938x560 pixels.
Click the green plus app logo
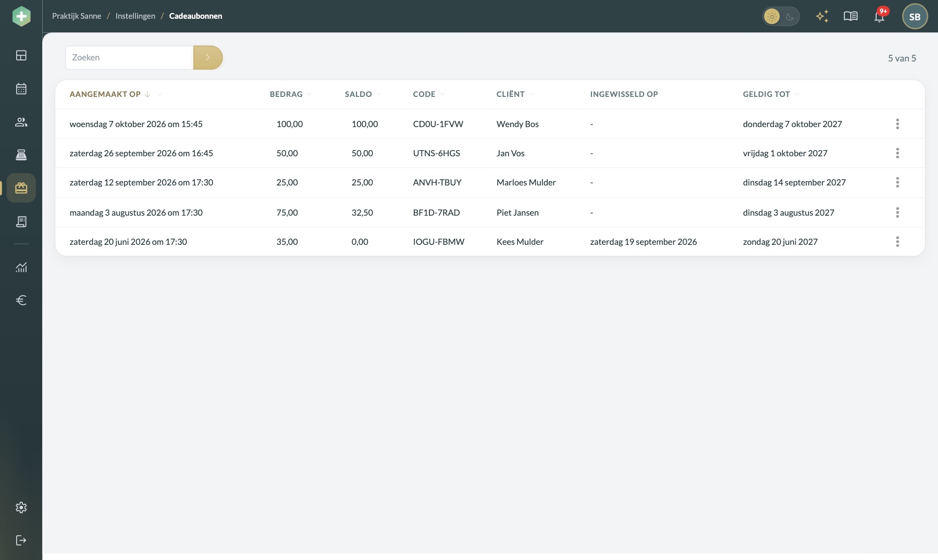tap(21, 16)
